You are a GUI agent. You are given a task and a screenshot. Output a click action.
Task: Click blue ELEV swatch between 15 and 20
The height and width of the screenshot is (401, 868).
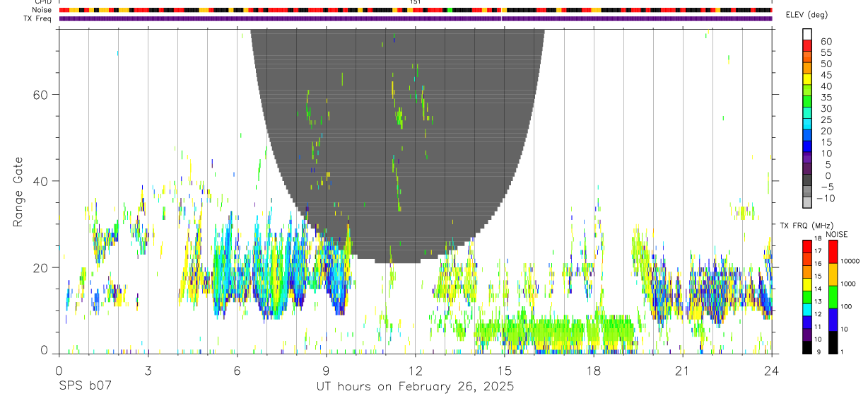point(807,134)
